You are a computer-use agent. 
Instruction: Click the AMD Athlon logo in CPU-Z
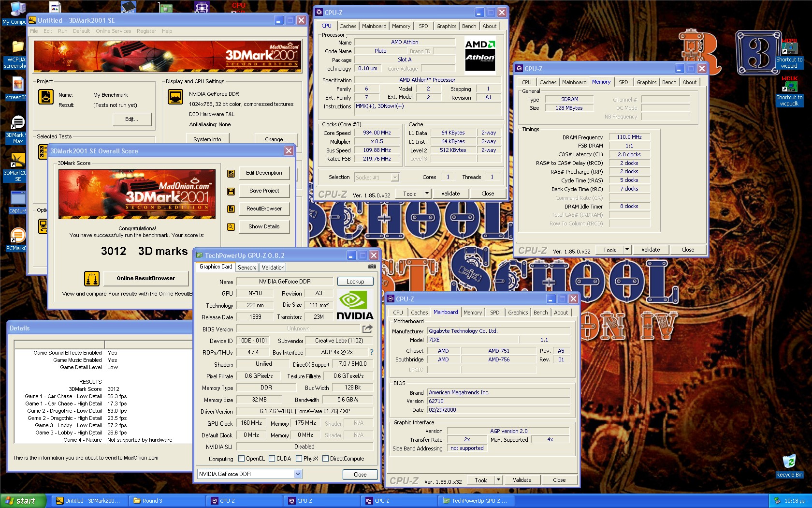[x=479, y=55]
